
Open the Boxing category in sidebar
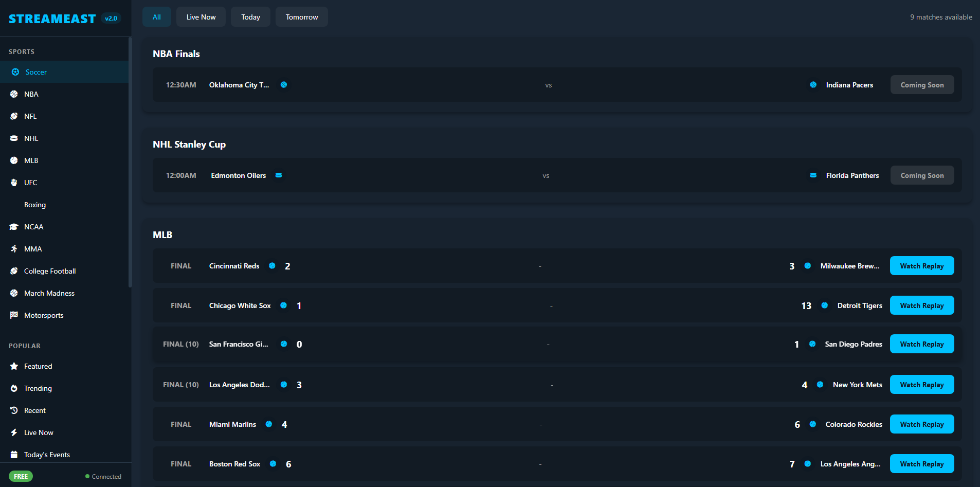[64, 205]
